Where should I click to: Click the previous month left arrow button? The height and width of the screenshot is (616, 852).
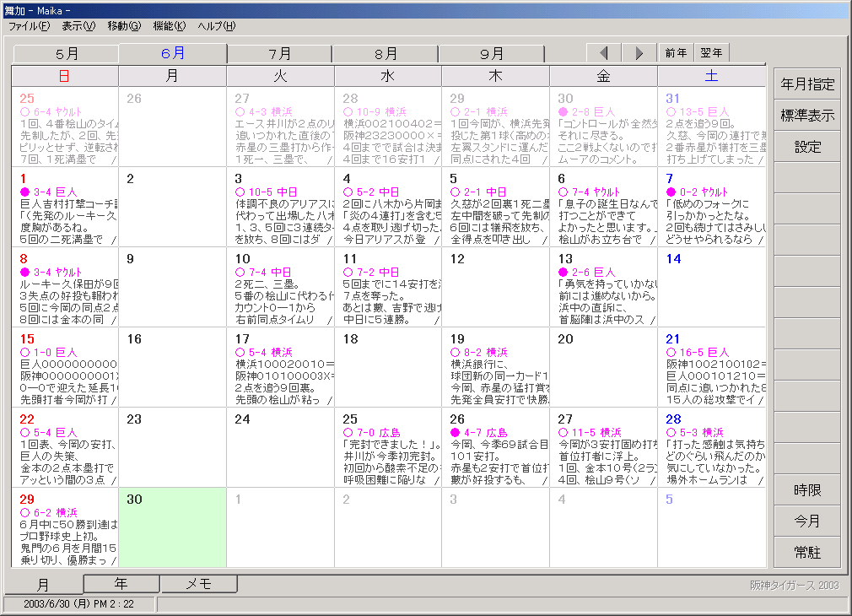pyautogui.click(x=604, y=52)
